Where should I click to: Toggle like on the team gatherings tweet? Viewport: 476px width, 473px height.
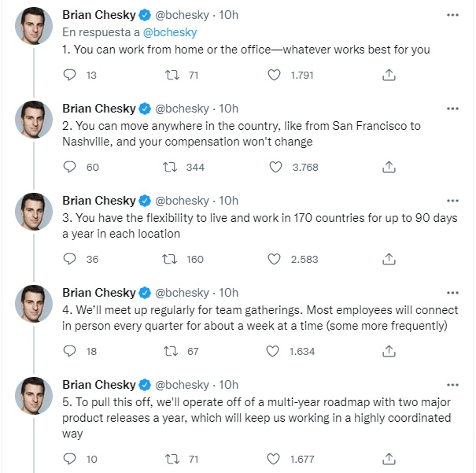pos(275,351)
